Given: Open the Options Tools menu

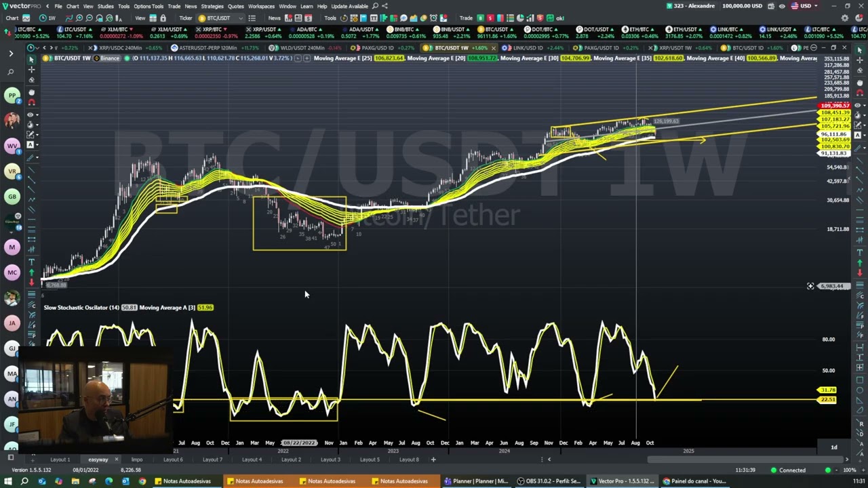Looking at the screenshot, I should tap(148, 6).
